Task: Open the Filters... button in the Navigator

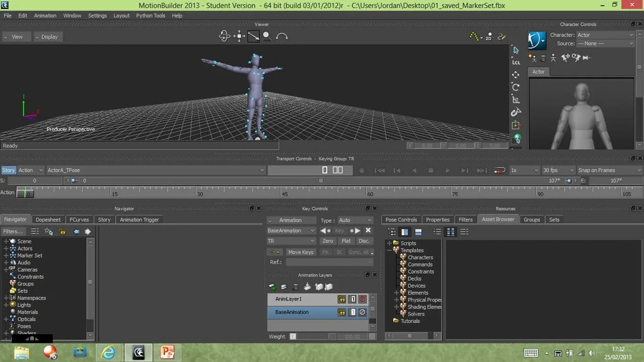Action: pyautogui.click(x=14, y=231)
